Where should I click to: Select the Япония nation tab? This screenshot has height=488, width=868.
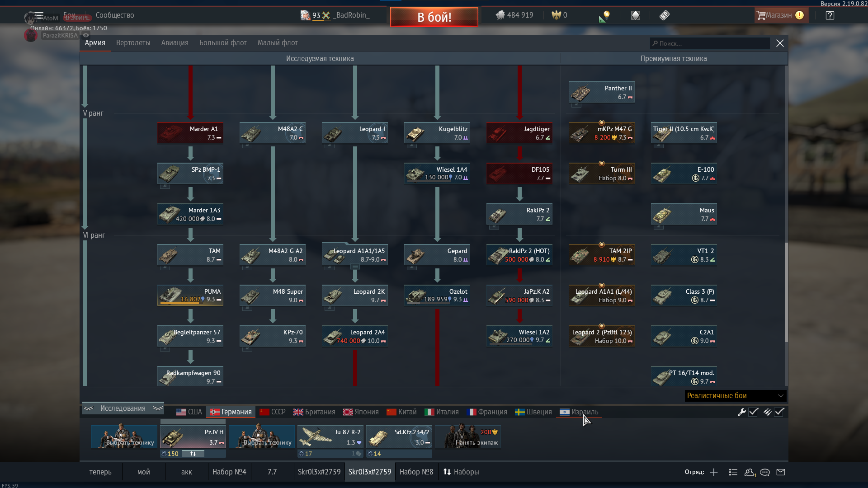[361, 412]
